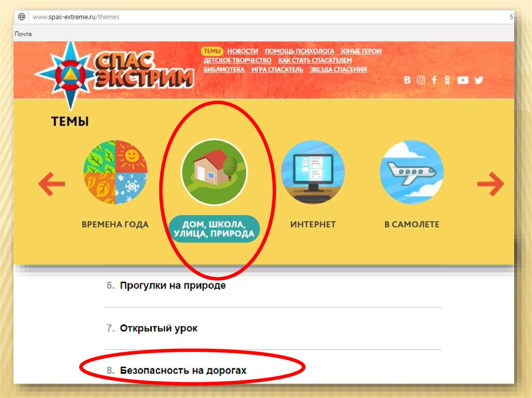Open ПОМОЩЬ ПСИХОЛОГА menu link
Viewport: 532px width, 398px height.
click(299, 51)
